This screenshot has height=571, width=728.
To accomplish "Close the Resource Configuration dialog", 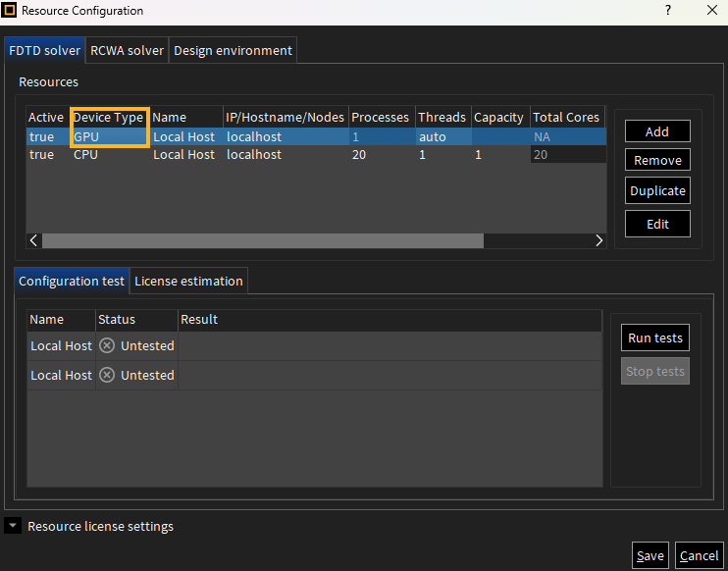I will pyautogui.click(x=711, y=10).
